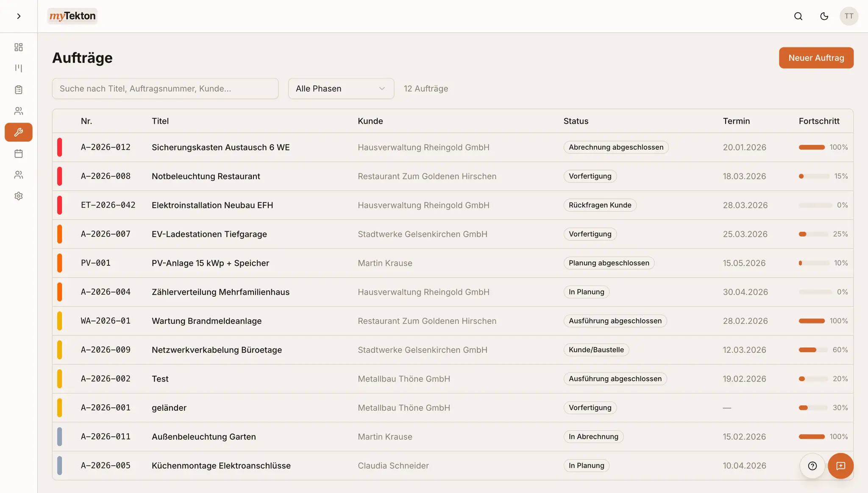Sort by the Kunde column header
Screen dimensions: 868x493
point(370,121)
